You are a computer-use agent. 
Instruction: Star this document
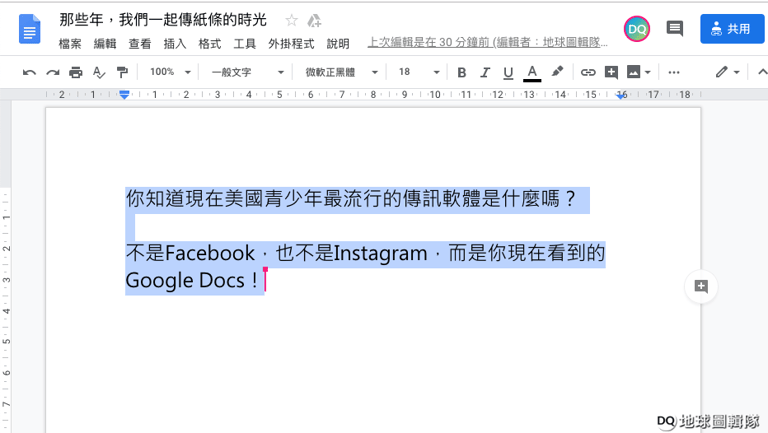tap(291, 21)
